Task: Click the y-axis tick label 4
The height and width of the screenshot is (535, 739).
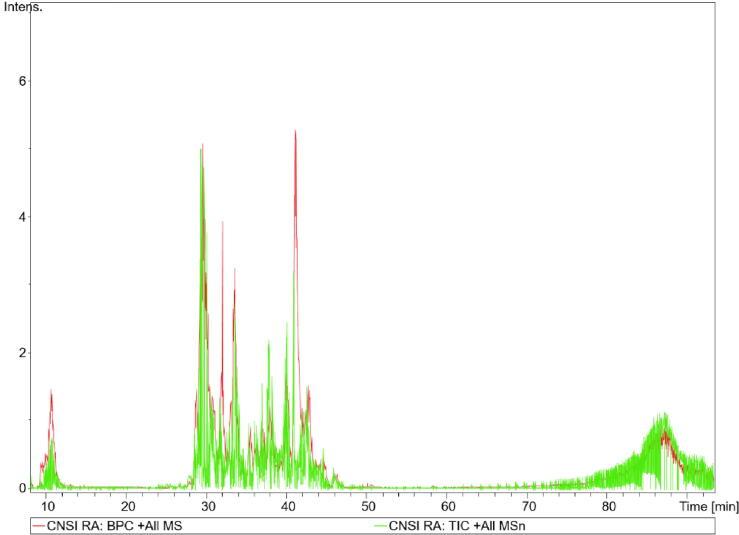Action: 20,217
